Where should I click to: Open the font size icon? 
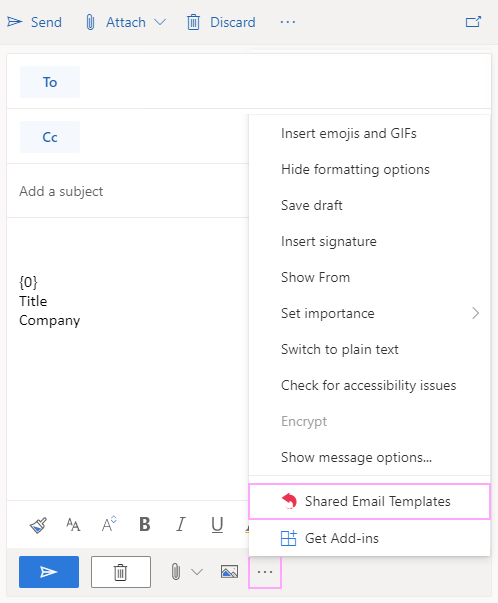click(x=73, y=525)
